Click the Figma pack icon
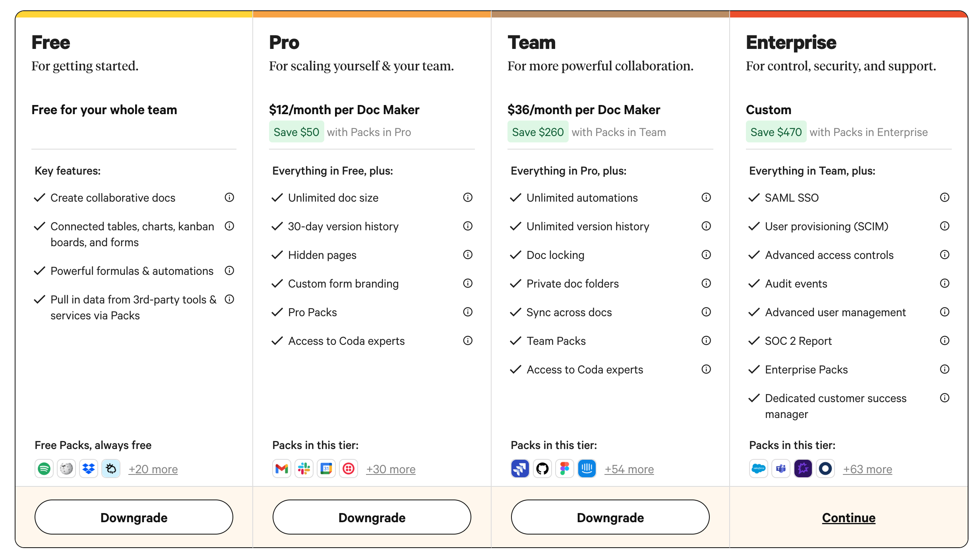This screenshot has height=556, width=980. click(565, 469)
